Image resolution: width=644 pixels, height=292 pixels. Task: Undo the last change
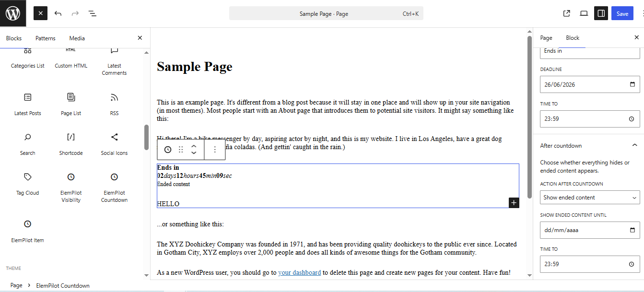tap(58, 13)
